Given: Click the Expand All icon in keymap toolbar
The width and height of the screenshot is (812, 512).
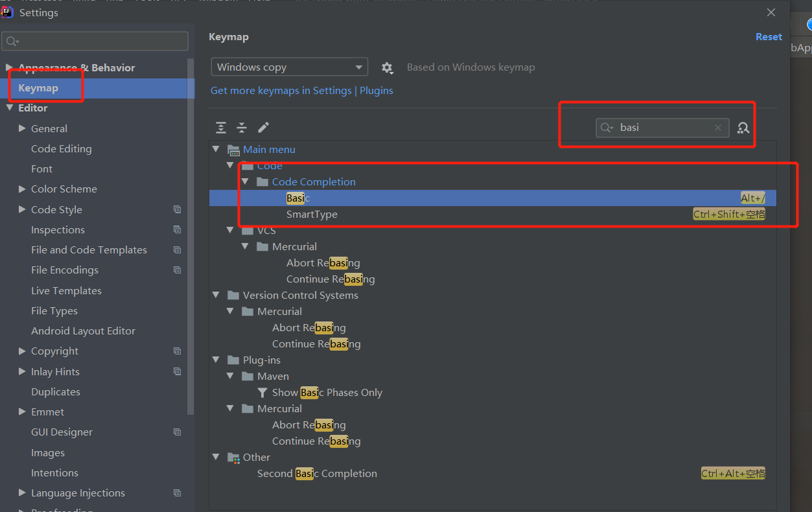Looking at the screenshot, I should [222, 128].
